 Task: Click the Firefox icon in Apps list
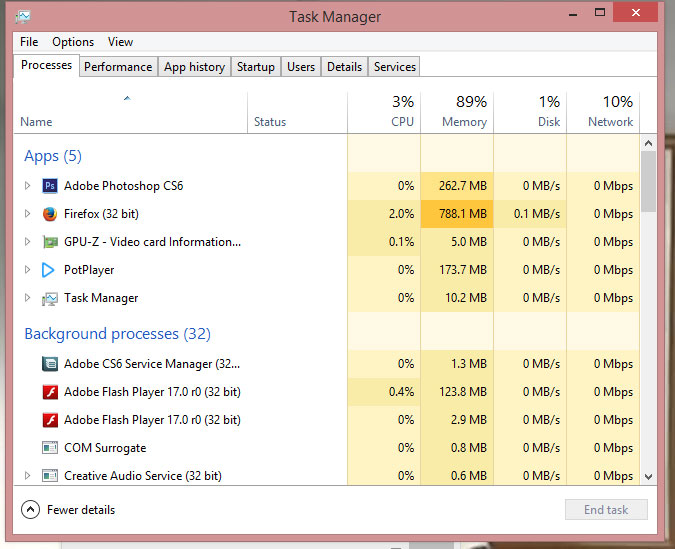click(50, 214)
